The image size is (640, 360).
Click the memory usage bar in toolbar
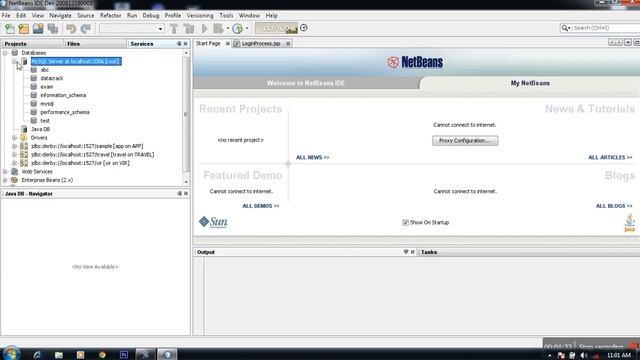coord(276,28)
